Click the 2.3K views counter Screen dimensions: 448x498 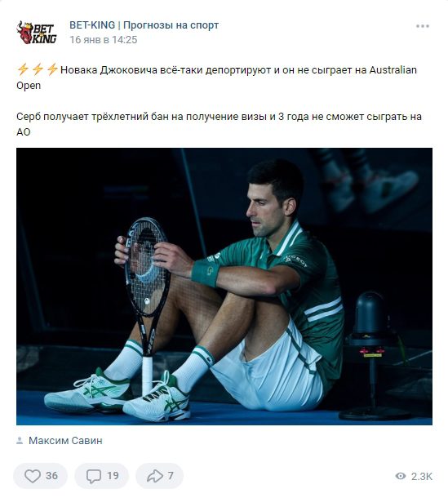point(422,476)
